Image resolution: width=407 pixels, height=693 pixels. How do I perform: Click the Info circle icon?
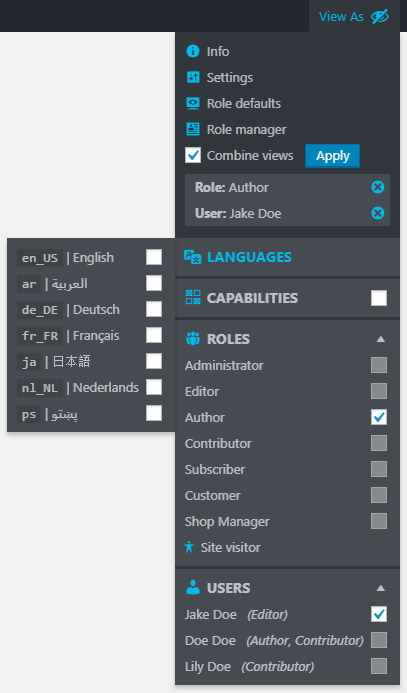(x=193, y=51)
